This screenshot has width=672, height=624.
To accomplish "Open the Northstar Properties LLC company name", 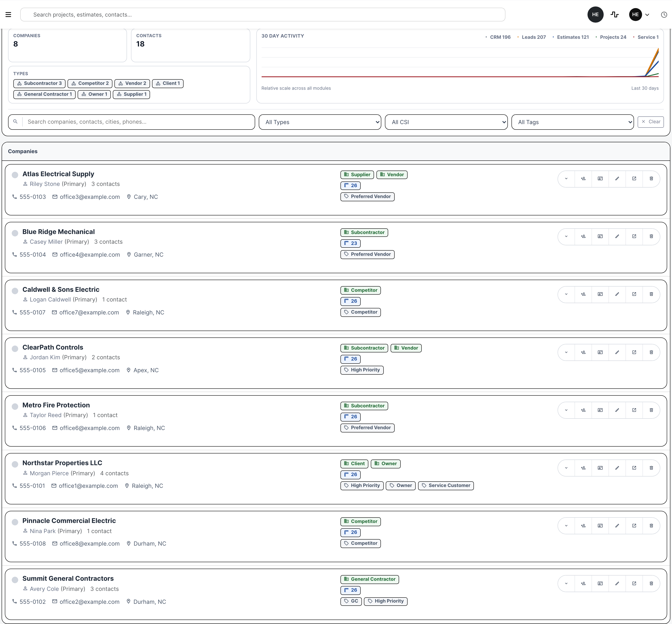I will pyautogui.click(x=62, y=463).
